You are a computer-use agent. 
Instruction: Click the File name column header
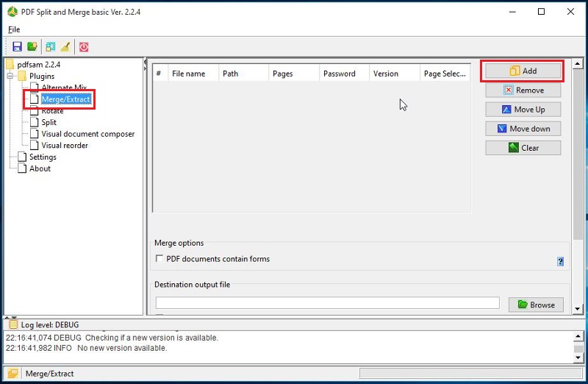[x=193, y=74]
